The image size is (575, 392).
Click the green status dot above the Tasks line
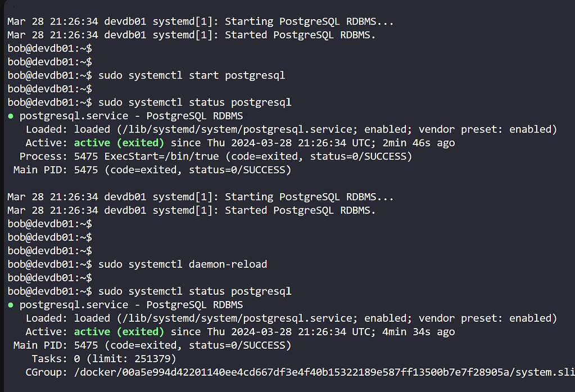tap(11, 305)
